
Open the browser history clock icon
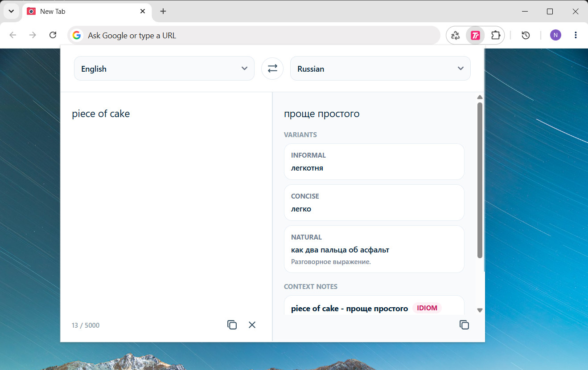pos(526,35)
